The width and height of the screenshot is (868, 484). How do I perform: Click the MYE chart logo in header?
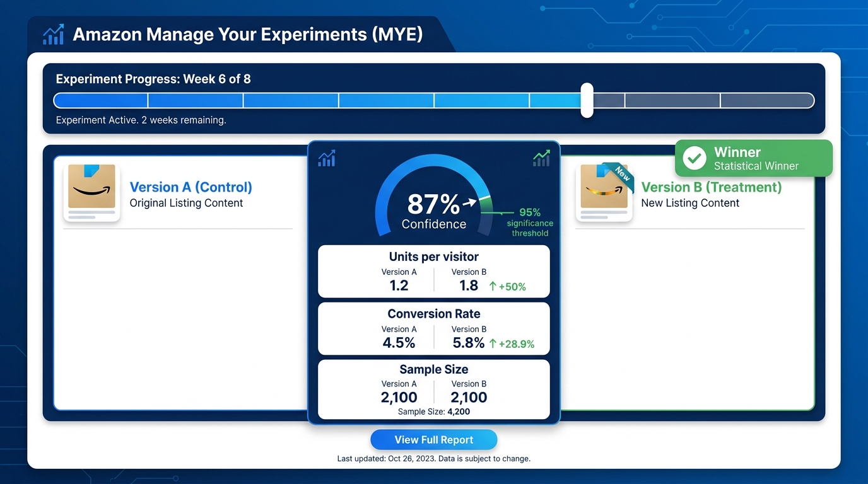tap(53, 35)
